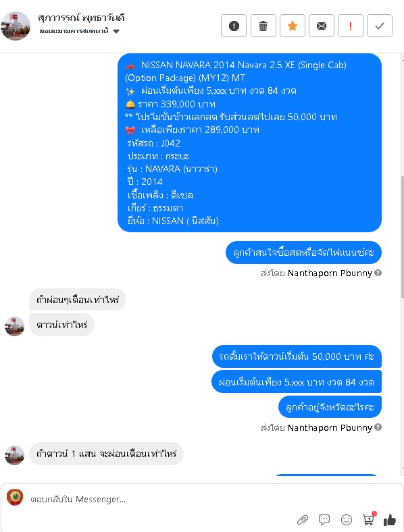
Task: Open customer profile picture in header
Action: tap(16, 26)
